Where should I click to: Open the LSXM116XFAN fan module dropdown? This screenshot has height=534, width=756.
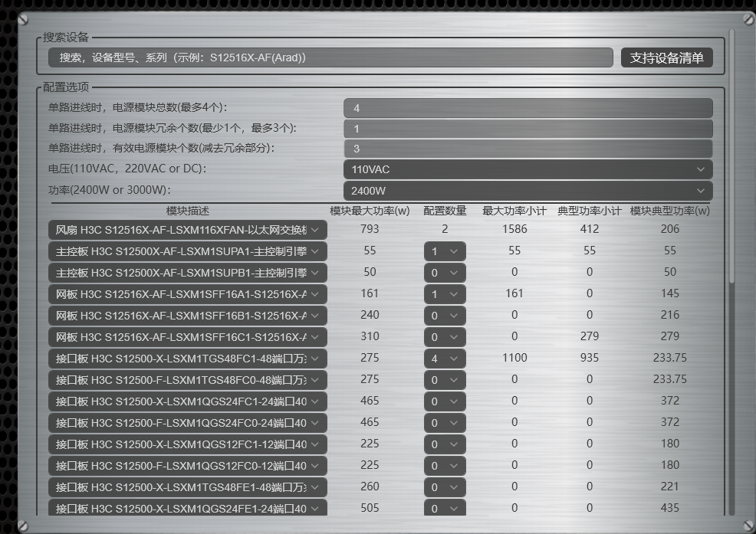(x=188, y=230)
